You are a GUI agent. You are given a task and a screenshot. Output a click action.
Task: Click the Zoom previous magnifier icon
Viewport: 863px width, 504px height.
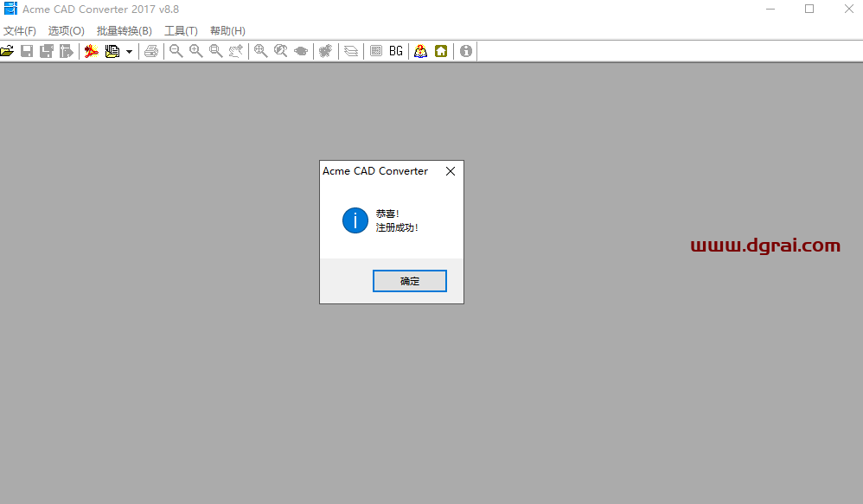[281, 51]
